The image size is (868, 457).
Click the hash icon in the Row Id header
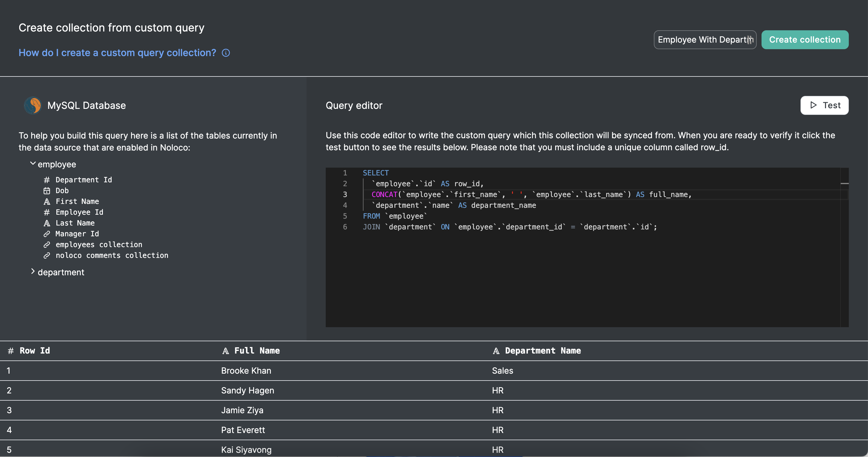click(x=11, y=351)
